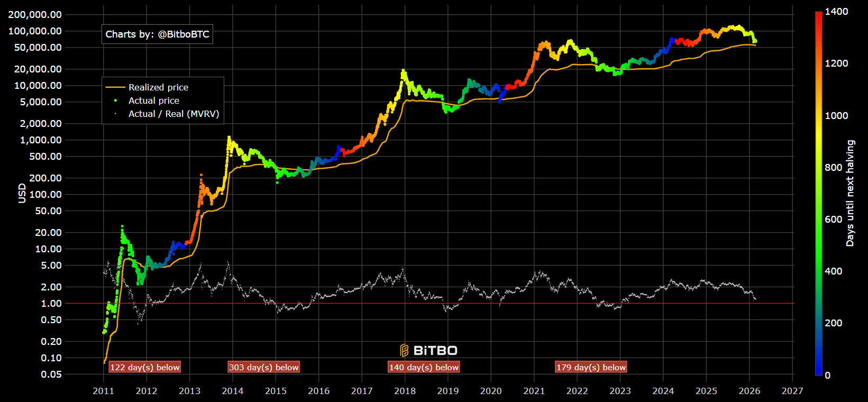Click the 100,000.00 label on the y-axis
Viewport: 868px width, 402px height.
tap(35, 31)
